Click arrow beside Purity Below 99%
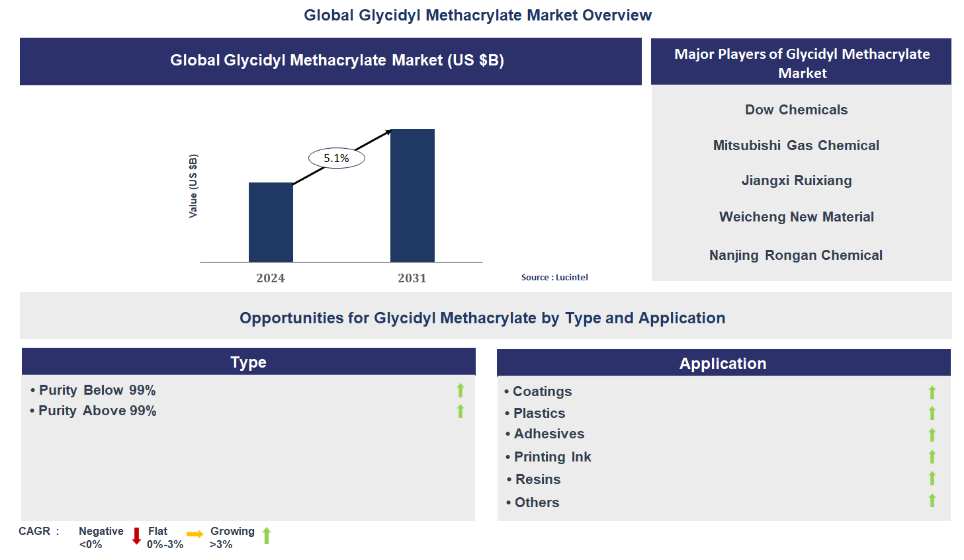964x560 pixels. 460,391
